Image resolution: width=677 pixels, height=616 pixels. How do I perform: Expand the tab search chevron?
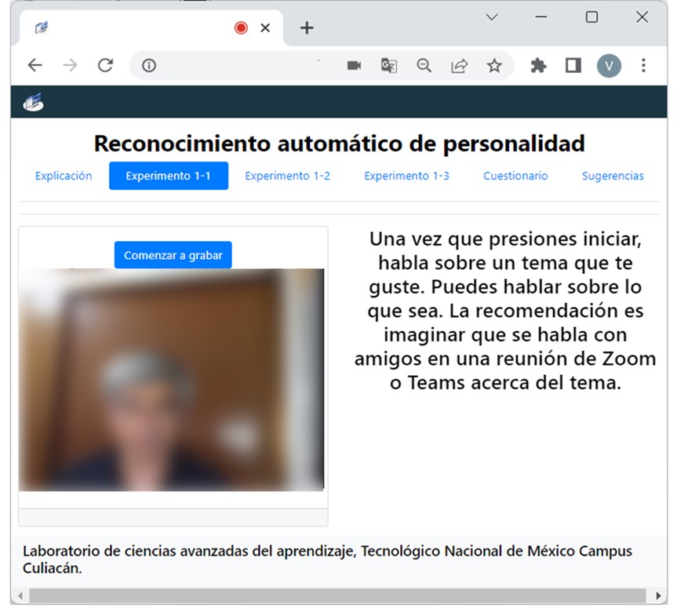pos(492,17)
